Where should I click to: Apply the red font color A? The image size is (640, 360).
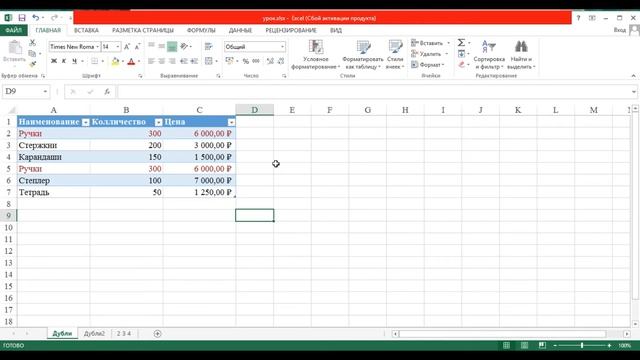coord(131,61)
